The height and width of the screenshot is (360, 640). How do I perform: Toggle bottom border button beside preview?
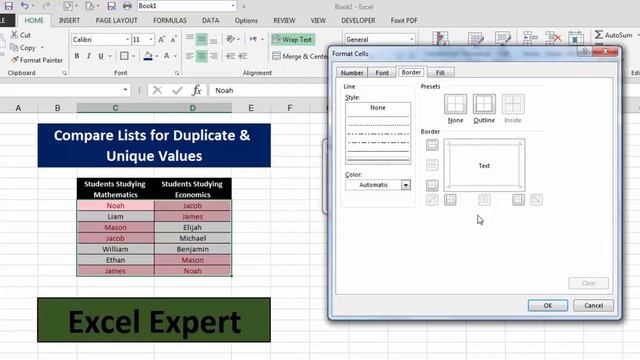pos(432,185)
